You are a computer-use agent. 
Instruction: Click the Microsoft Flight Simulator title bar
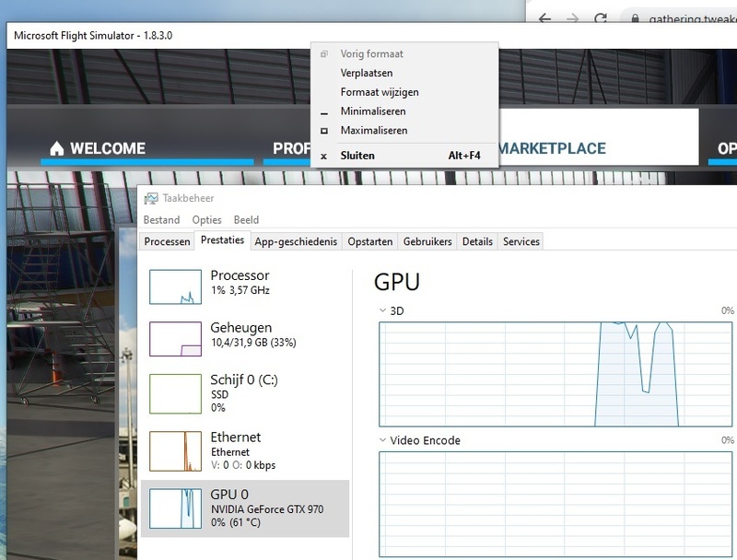[371, 35]
